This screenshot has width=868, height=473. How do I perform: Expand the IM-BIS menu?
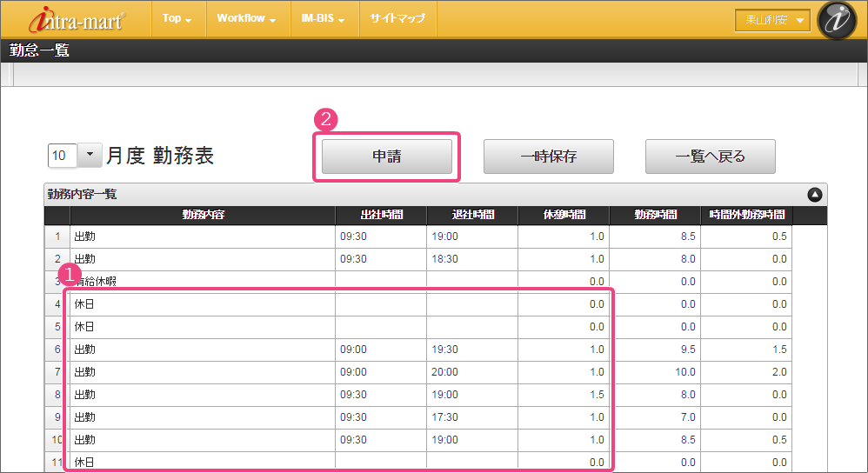click(x=323, y=18)
